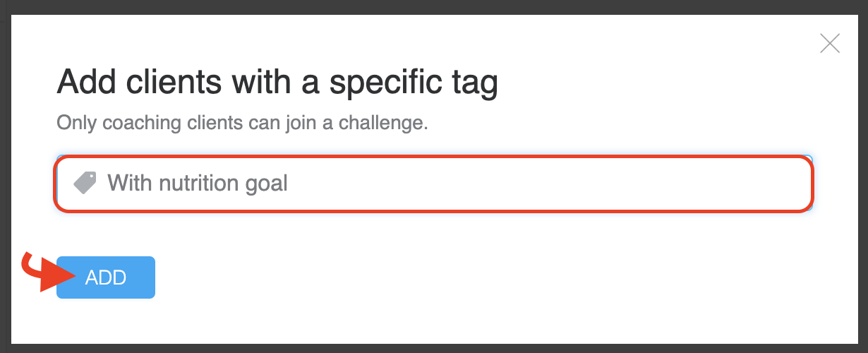Add clients with the chosen tag
This screenshot has width=868, height=353.
click(x=106, y=277)
